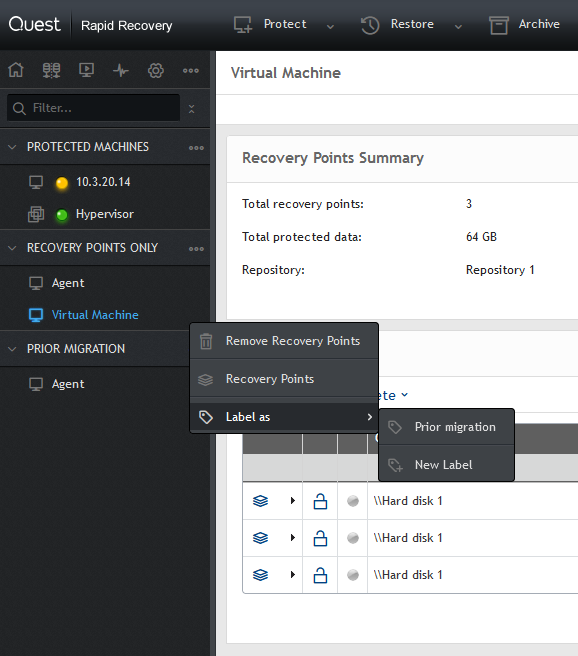Click lock icon in second row

[x=320, y=538]
